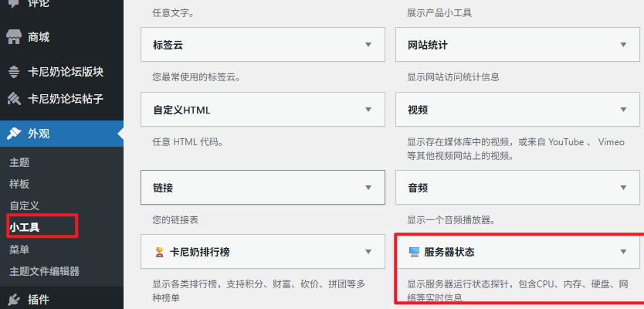Open the 主题 submenu item
The width and height of the screenshot is (644, 309).
19,162
